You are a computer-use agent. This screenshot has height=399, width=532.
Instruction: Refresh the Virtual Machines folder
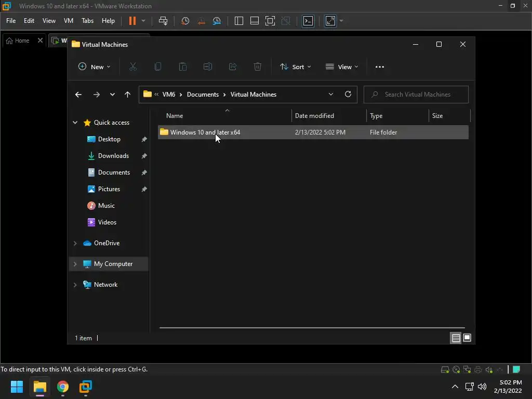pos(348,95)
